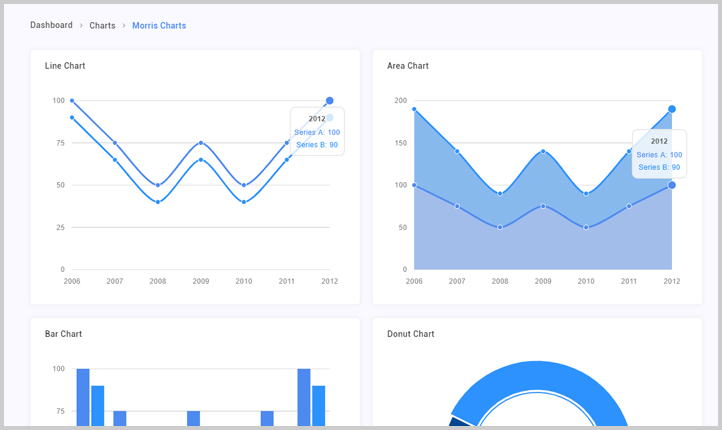Click Line Chart 2008 lower point at 40
This screenshot has width=722, height=430.
click(158, 202)
